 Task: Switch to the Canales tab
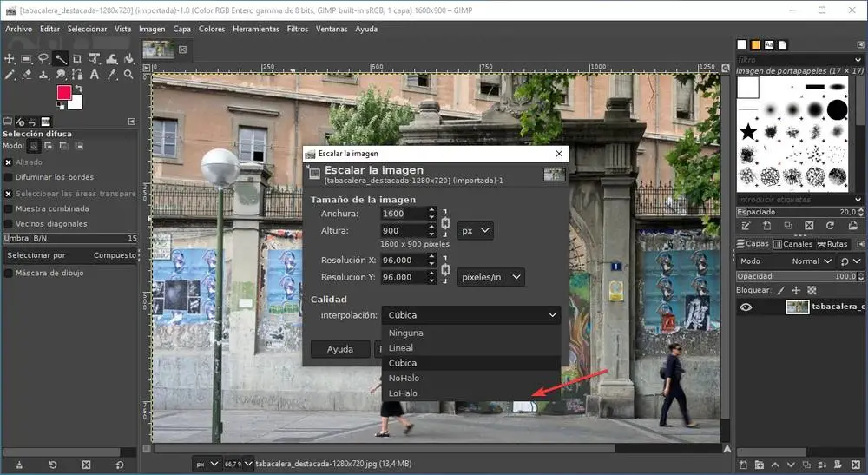(x=792, y=244)
